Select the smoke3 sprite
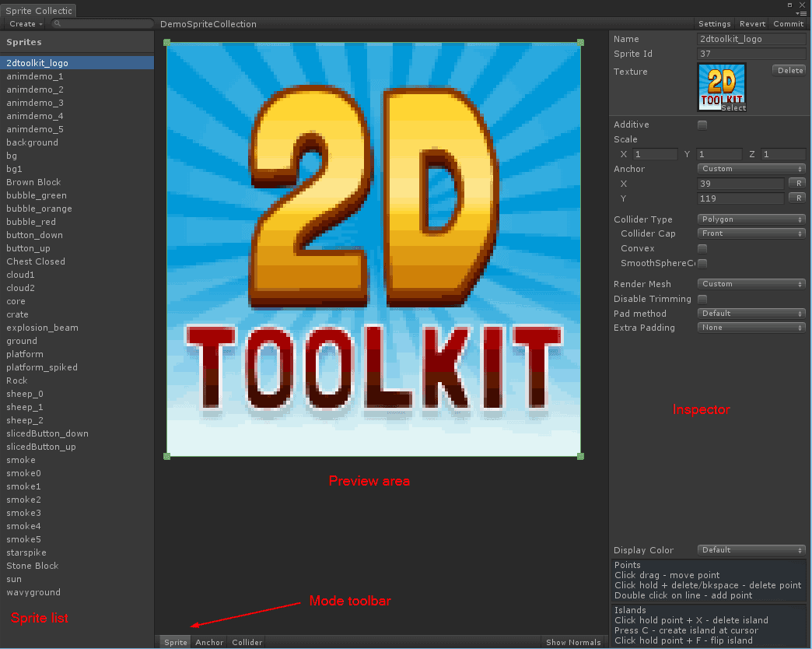Image resolution: width=812 pixels, height=649 pixels. [x=77, y=513]
